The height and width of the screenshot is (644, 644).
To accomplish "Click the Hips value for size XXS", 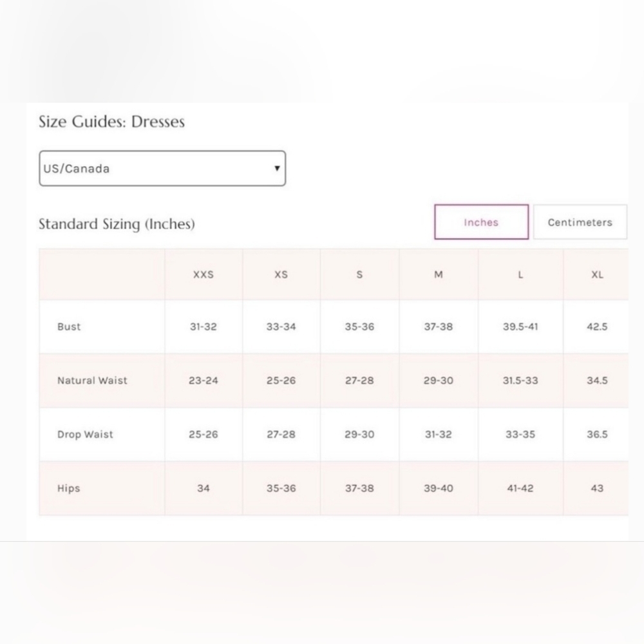I will click(204, 488).
